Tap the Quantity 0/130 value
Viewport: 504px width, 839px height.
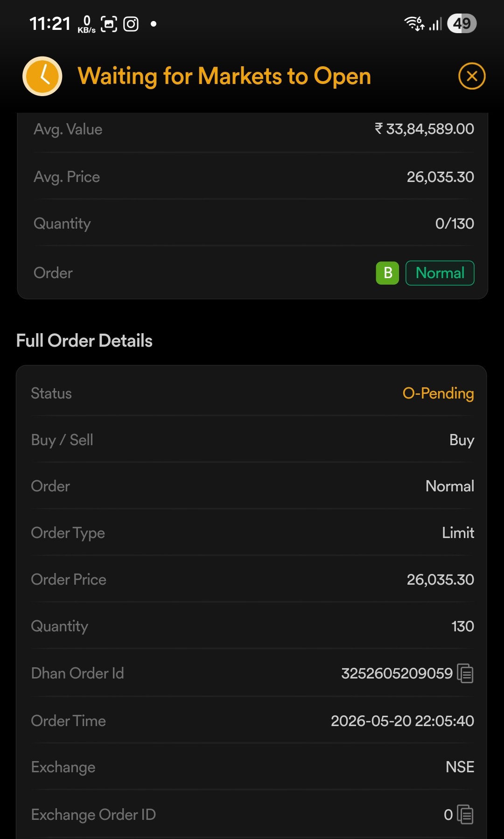[455, 224]
